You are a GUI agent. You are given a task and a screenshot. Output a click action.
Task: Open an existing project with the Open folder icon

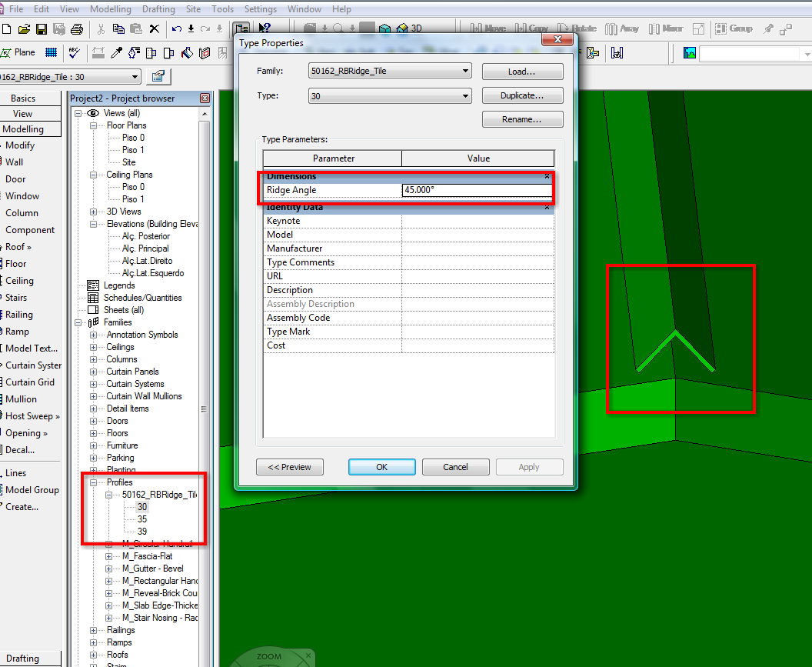24,28
